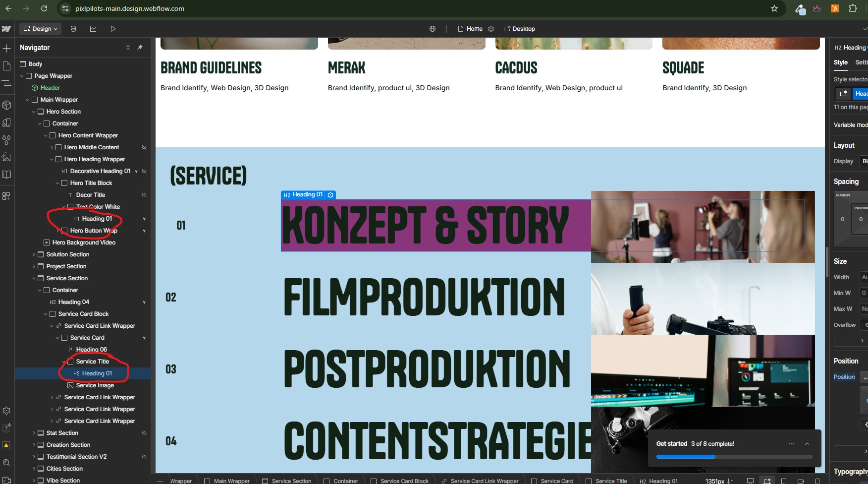Open the browser extensions puzzle icon
This screenshot has height=484, width=868.
coord(853,8)
